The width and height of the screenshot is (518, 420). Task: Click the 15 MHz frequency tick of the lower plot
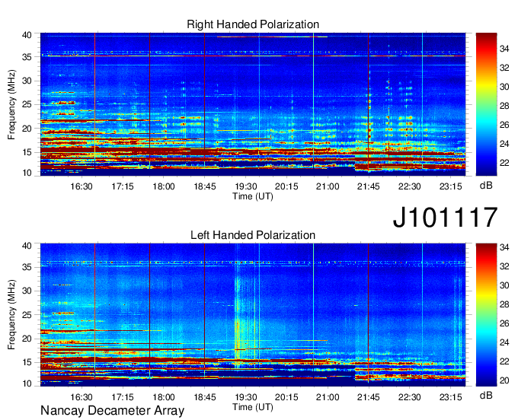coord(27,362)
